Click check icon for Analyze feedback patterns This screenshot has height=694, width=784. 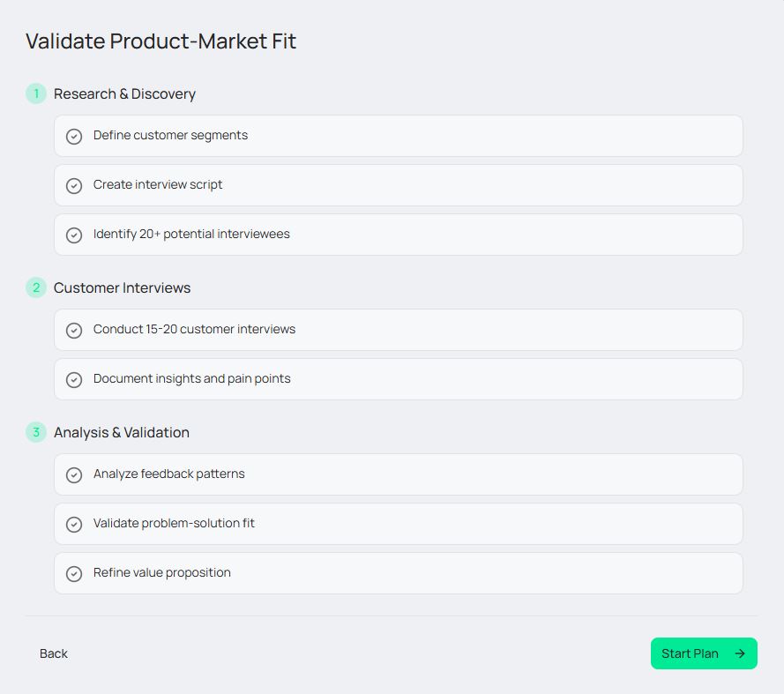point(74,475)
